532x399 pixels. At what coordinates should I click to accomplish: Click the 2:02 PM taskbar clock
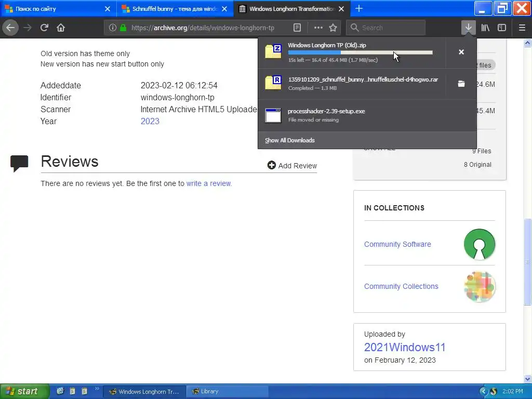(513, 391)
